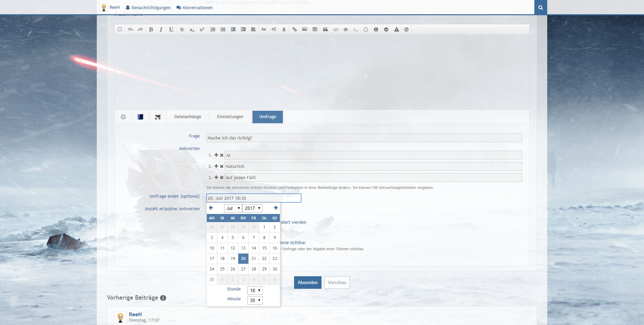Click the Umfrage endet date field

254,198
